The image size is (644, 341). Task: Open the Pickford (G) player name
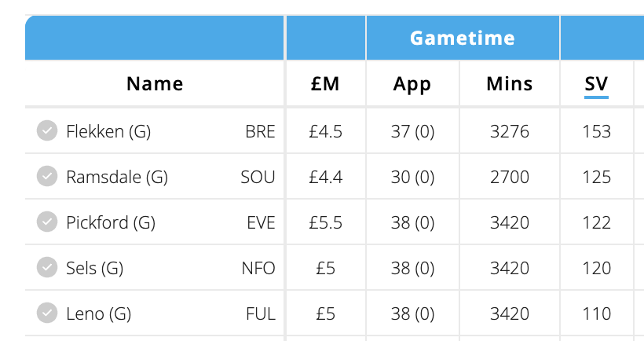(111, 222)
